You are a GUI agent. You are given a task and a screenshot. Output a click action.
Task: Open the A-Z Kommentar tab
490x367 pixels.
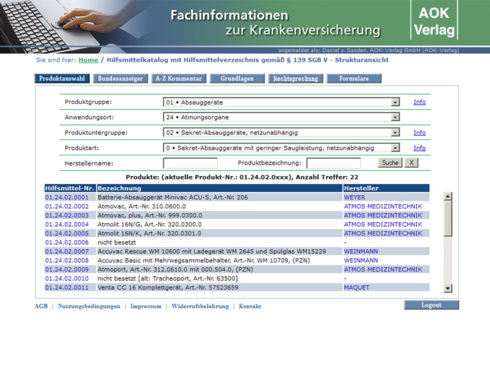(x=179, y=79)
